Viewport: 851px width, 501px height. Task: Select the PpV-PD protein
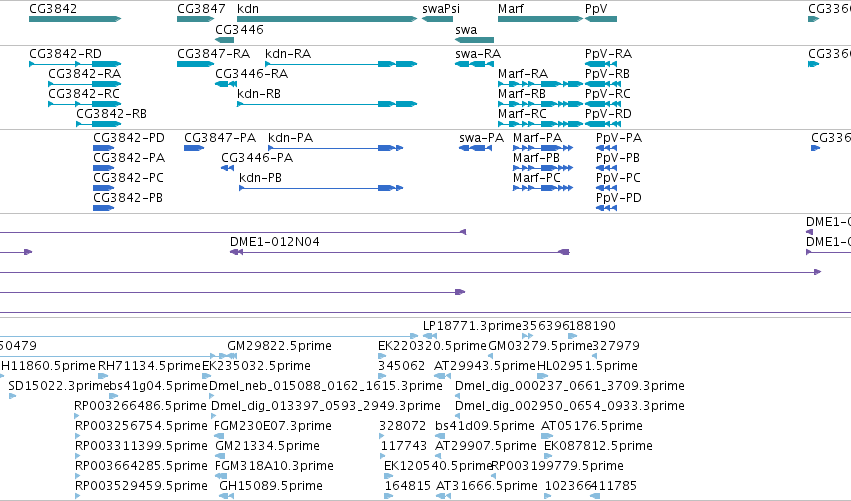[x=606, y=208]
